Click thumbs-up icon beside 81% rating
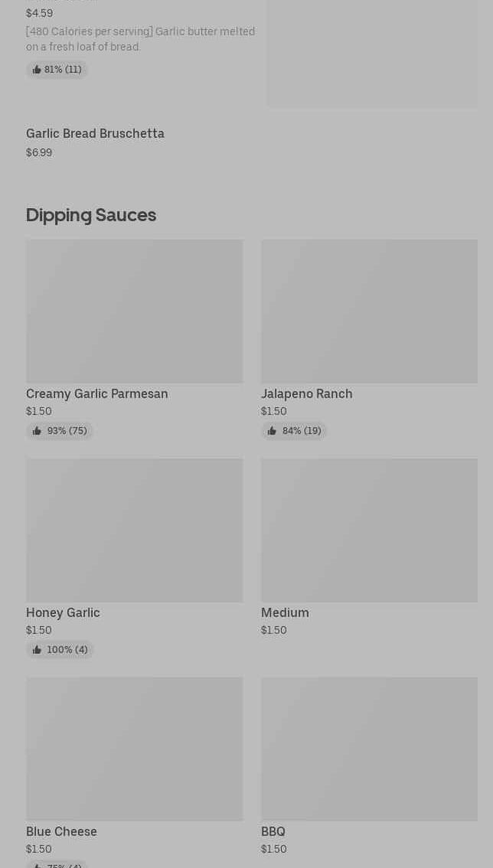 click(37, 70)
